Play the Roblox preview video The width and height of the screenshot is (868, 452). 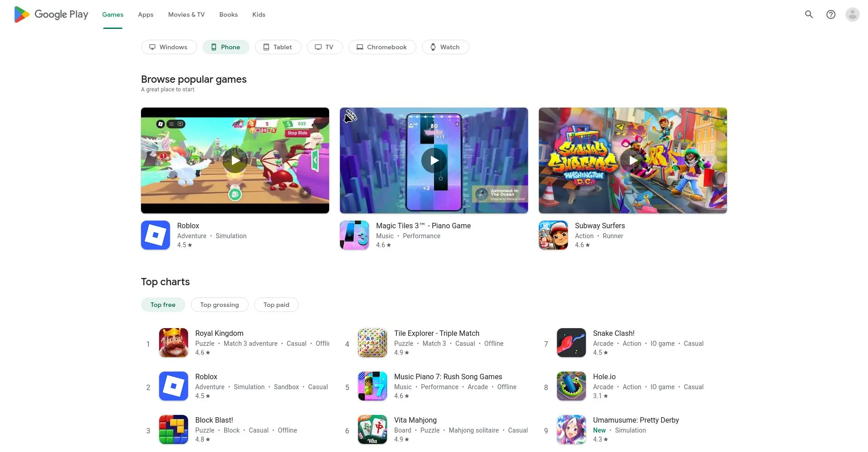(x=235, y=160)
